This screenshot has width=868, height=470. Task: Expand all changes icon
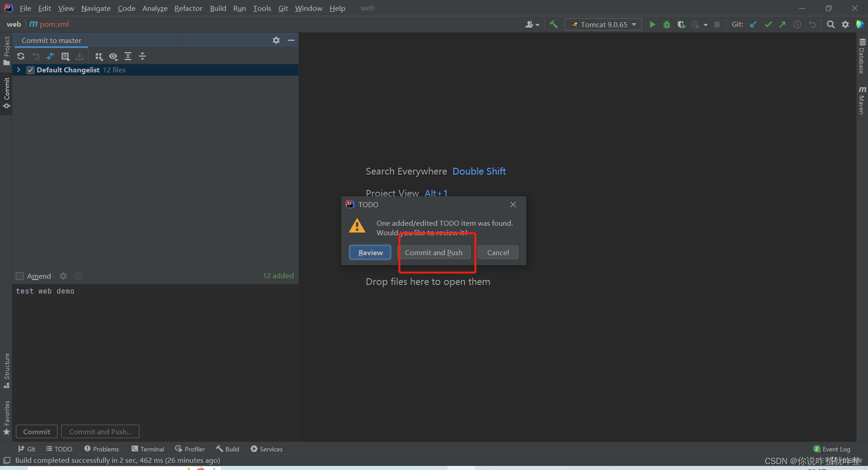pos(128,56)
